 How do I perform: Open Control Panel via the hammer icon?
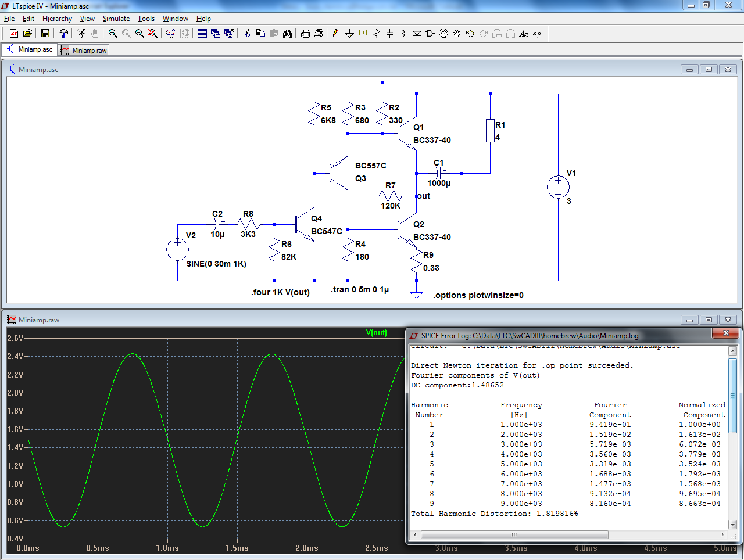click(63, 34)
